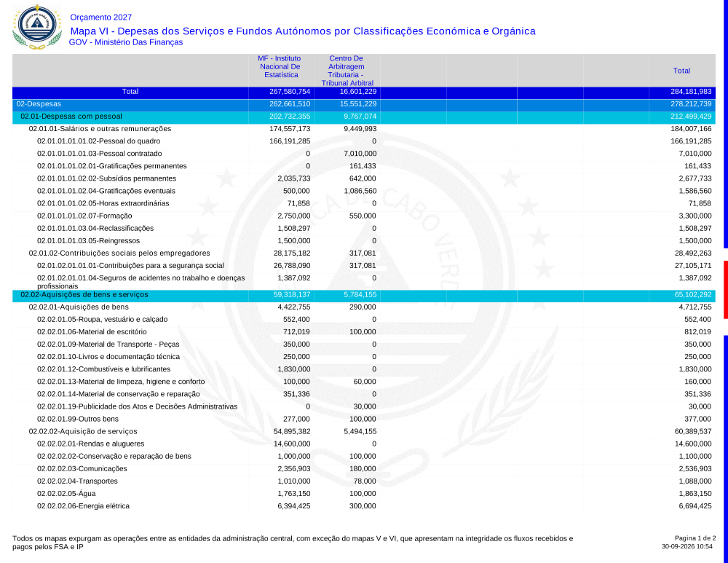Click 'Seguros de acidentes no trabalho' row label
The height and width of the screenshot is (563, 728).
[141, 282]
